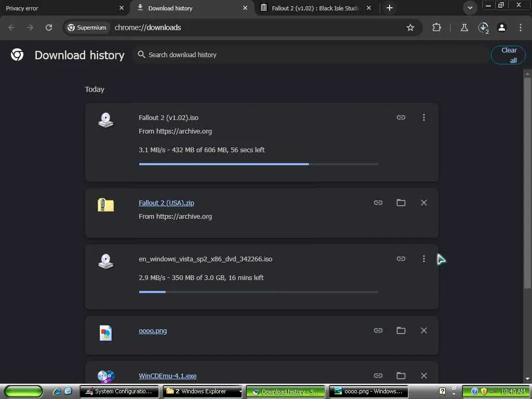Go back to previous page
Viewport: 532px width, 399px height.
(x=11, y=28)
